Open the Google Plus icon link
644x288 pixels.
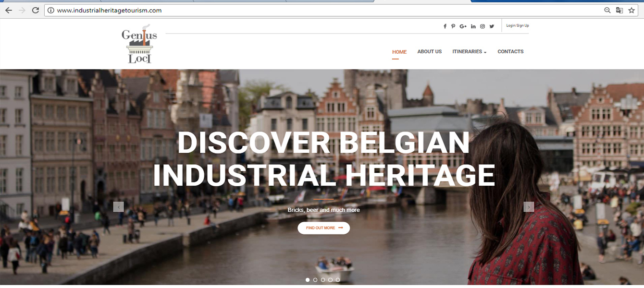click(463, 26)
